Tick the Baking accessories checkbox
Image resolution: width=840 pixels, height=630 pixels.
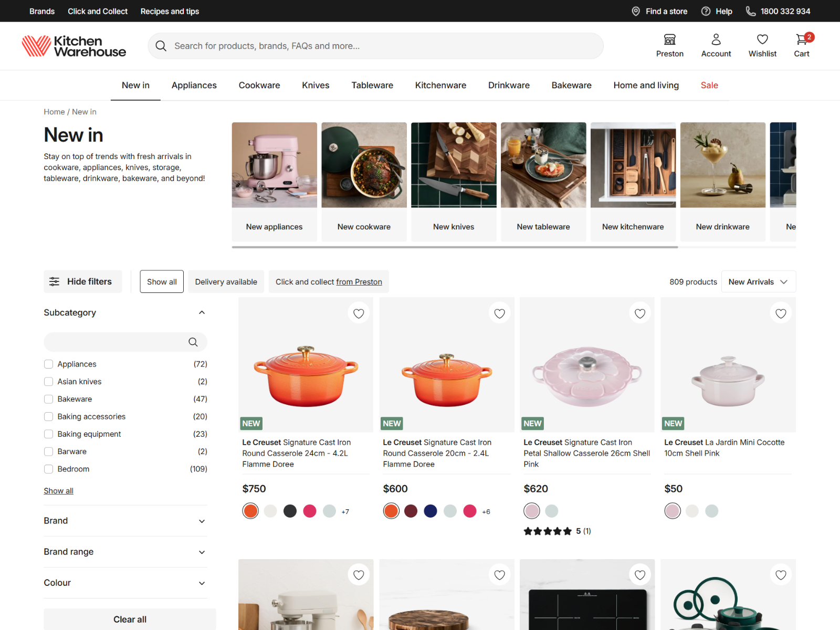click(x=49, y=417)
